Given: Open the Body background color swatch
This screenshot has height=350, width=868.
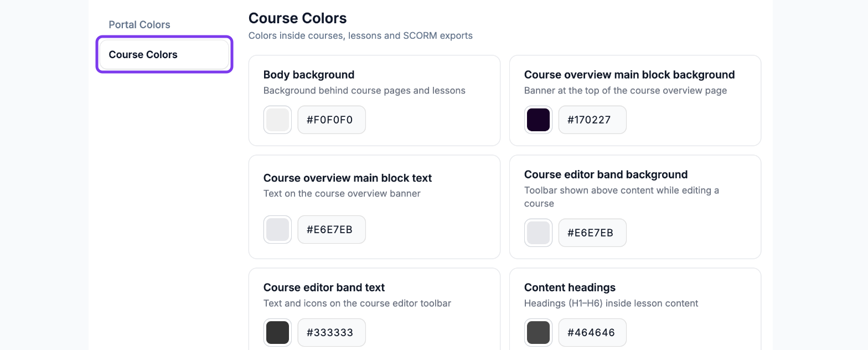Looking at the screenshot, I should [277, 120].
